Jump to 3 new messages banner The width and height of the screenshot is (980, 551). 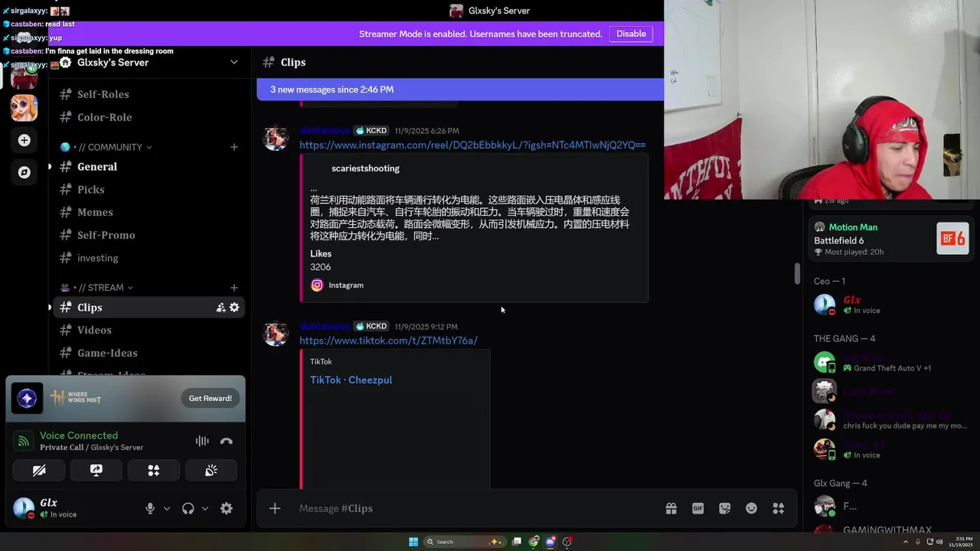(460, 90)
